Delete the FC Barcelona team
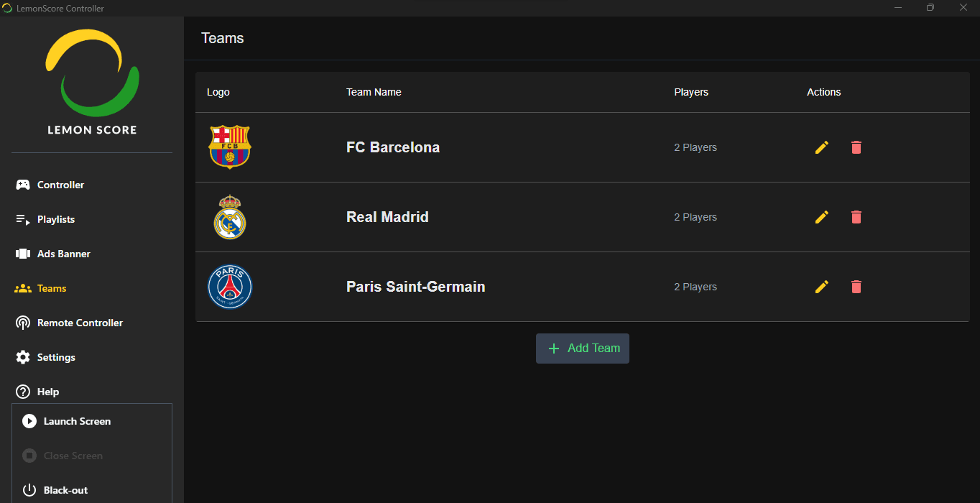The width and height of the screenshot is (980, 503). 856,147
